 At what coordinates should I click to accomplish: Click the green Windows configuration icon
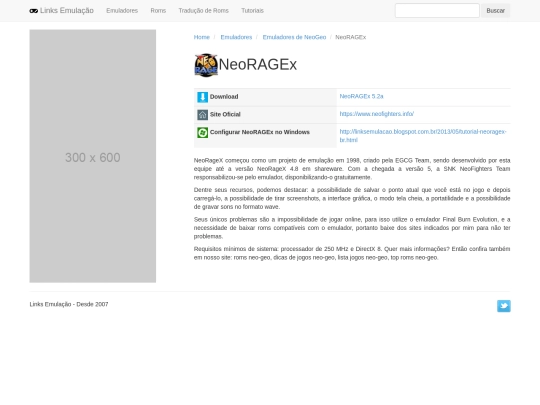click(202, 132)
